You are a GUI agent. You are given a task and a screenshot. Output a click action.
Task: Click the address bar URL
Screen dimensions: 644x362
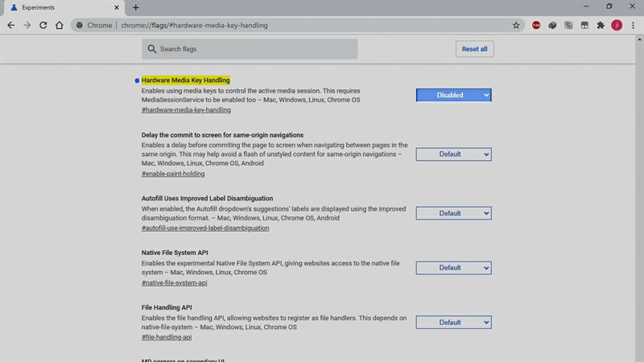coord(194,26)
